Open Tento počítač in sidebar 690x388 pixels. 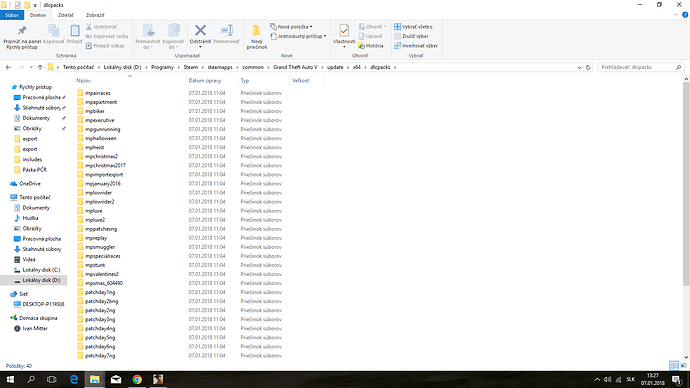34,198
